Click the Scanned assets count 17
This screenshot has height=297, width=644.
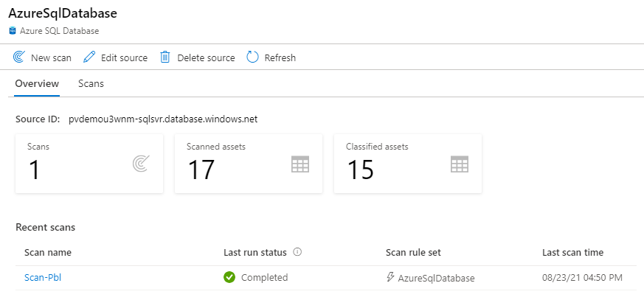click(201, 170)
